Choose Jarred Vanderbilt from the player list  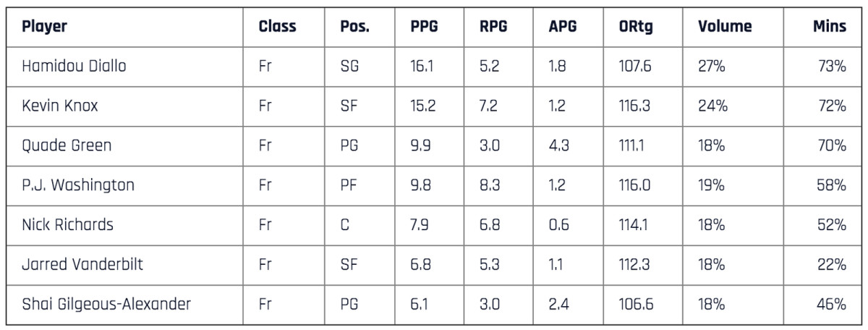pos(82,264)
